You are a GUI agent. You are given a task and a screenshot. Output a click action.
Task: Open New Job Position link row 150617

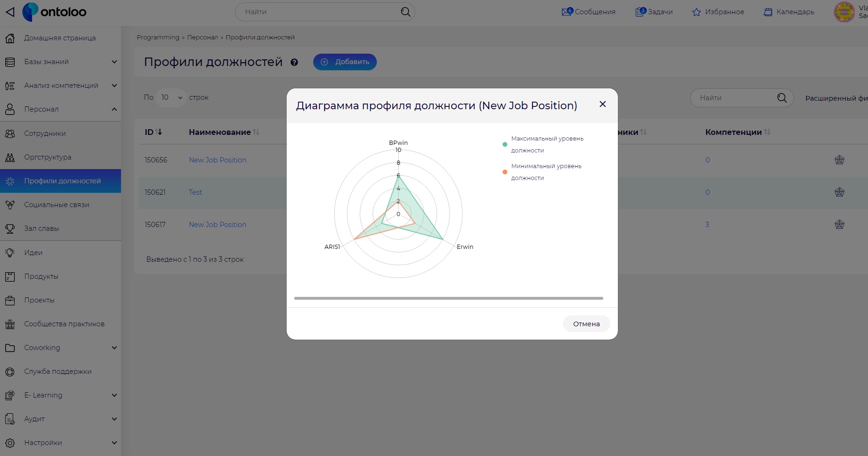coord(217,225)
